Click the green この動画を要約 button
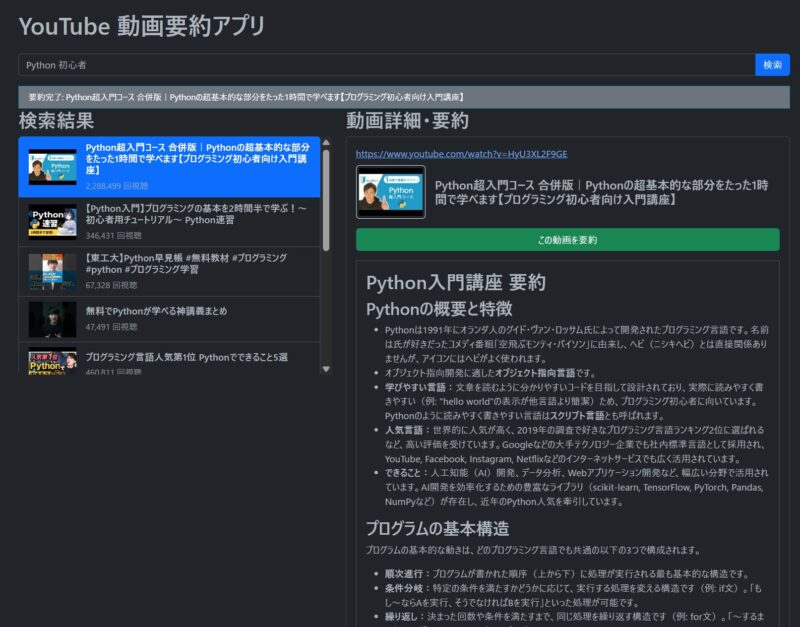Screen dimensions: 800x627 pos(567,240)
